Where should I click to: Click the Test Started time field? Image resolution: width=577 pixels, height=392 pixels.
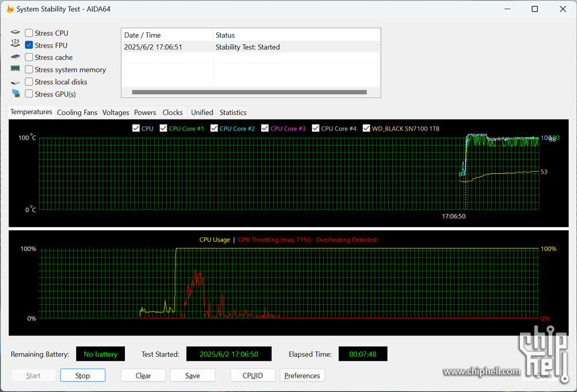pos(229,354)
